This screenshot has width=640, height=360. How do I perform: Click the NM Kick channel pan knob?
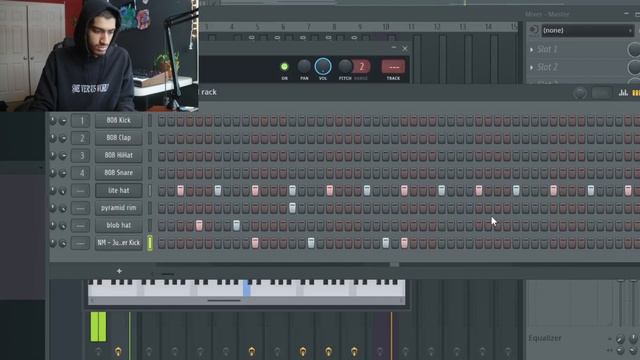[53, 243]
